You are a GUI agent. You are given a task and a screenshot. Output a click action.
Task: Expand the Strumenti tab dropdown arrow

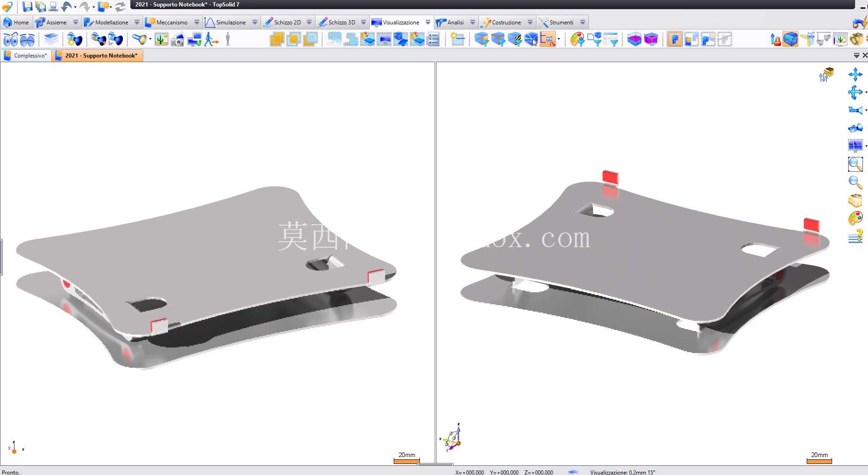click(583, 22)
